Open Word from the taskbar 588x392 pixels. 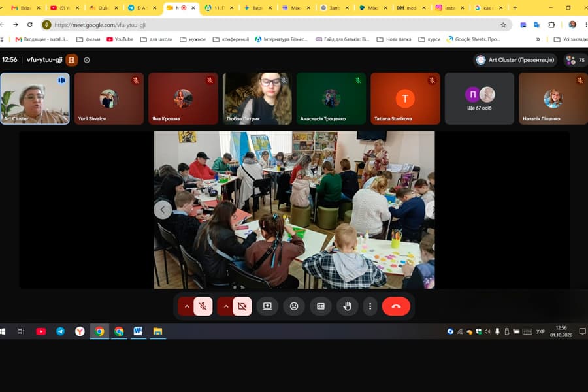[138, 331]
